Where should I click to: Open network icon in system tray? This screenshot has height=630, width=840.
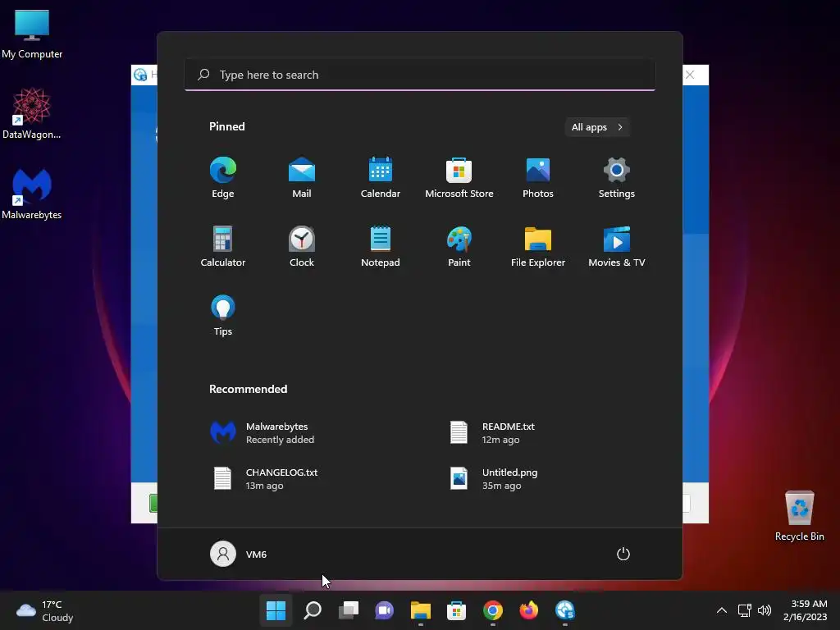[744, 610]
